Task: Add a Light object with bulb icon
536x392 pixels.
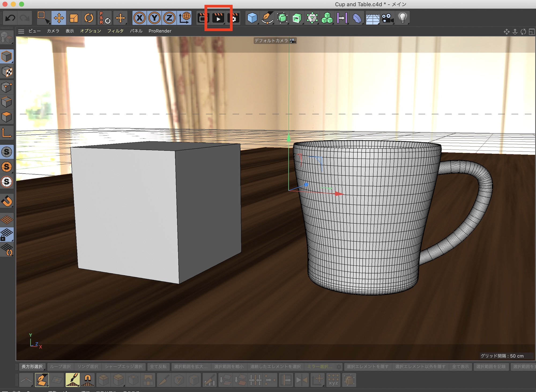Action: click(x=402, y=18)
